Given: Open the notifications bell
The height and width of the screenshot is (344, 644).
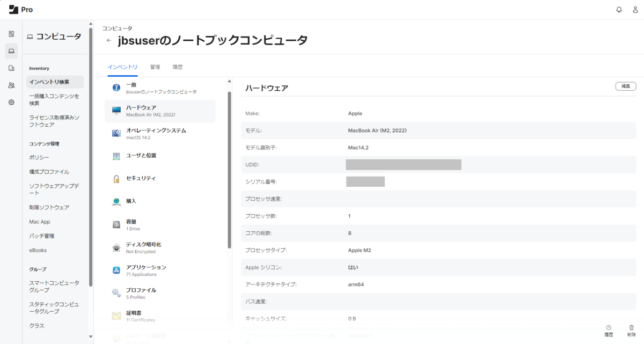Looking at the screenshot, I should point(619,10).
